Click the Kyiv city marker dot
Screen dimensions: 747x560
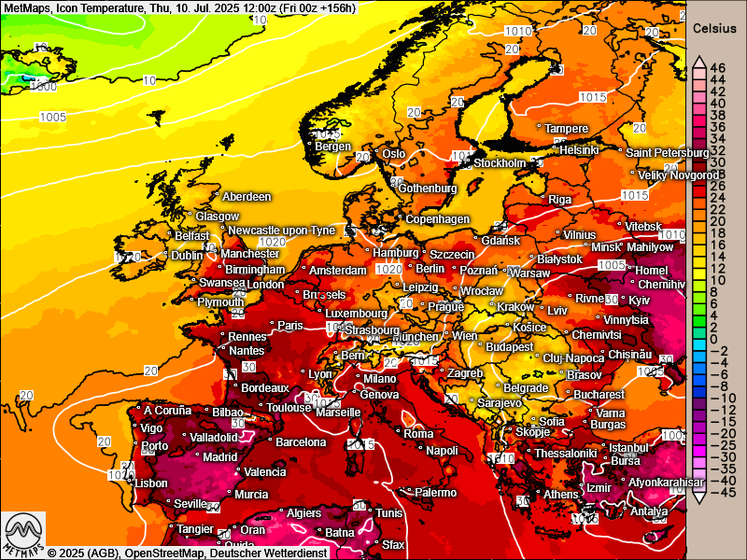pos(625,300)
